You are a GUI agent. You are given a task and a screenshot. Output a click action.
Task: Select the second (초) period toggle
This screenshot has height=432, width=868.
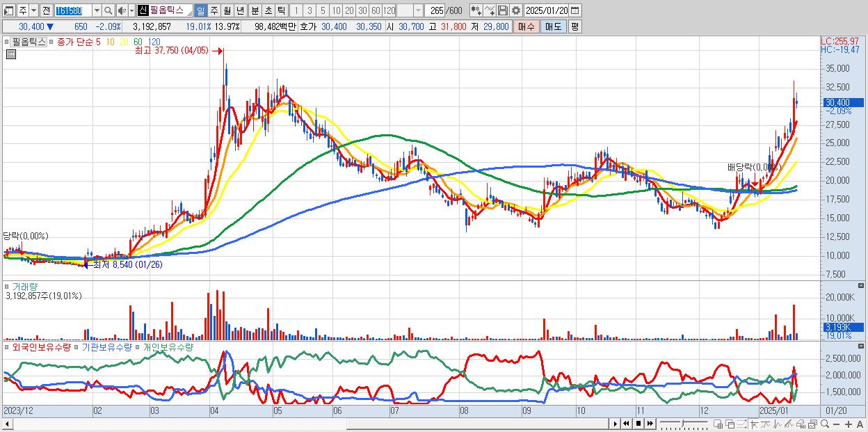coord(268,10)
